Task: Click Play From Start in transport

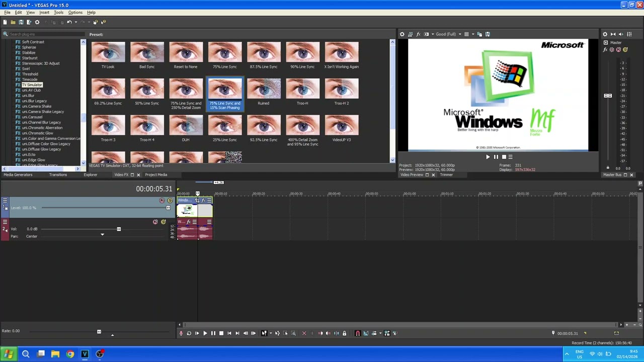Action: point(197,333)
